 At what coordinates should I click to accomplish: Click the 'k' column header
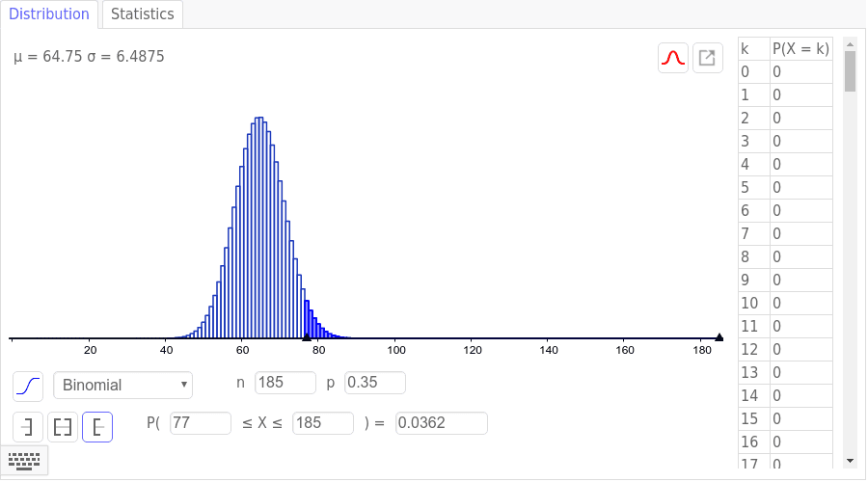click(x=754, y=49)
